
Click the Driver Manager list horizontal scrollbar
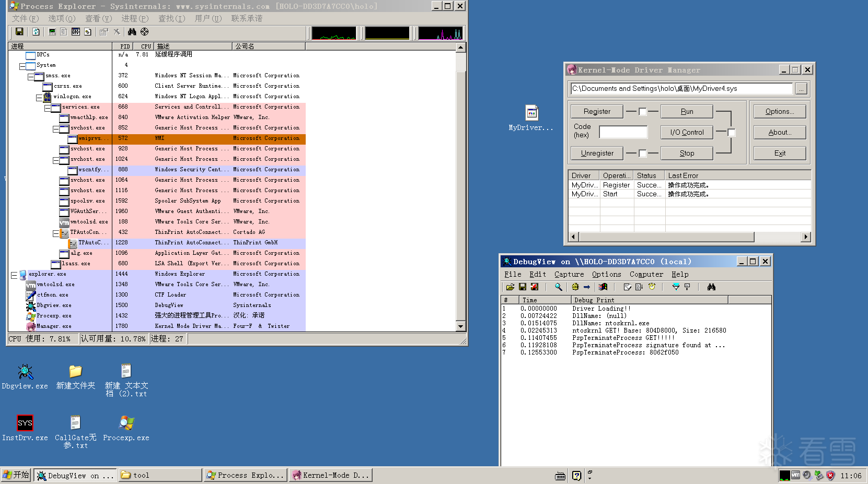(x=689, y=237)
